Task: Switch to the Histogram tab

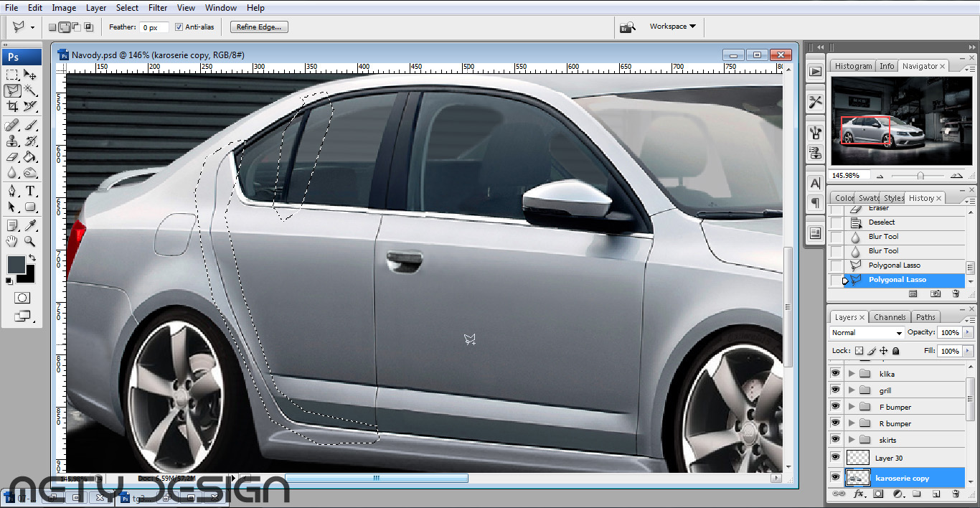Action: (x=853, y=66)
